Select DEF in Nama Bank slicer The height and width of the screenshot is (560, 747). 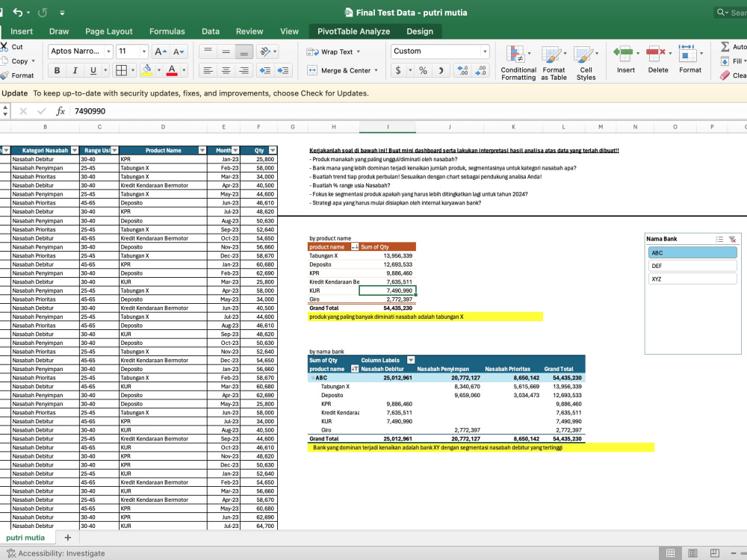coord(692,266)
